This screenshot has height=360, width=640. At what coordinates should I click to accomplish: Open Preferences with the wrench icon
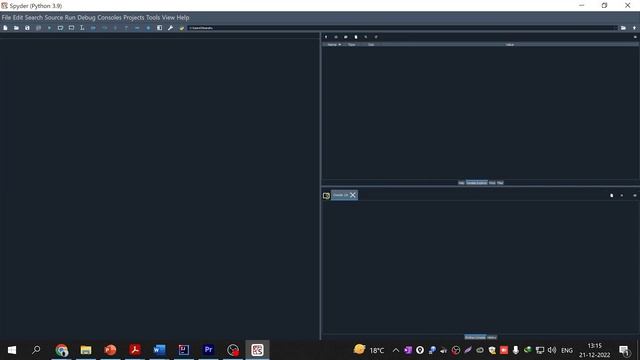[x=171, y=28]
